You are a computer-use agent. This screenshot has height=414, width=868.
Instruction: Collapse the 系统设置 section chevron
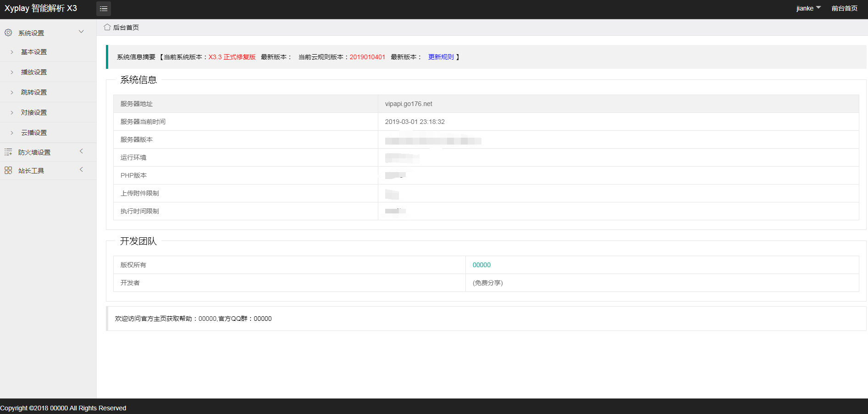coord(81,32)
